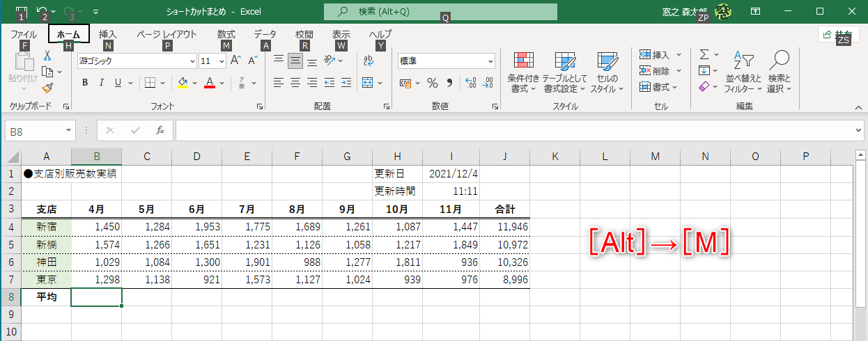
Task: Click the Fill down-arrow icon
Action: coord(704,70)
